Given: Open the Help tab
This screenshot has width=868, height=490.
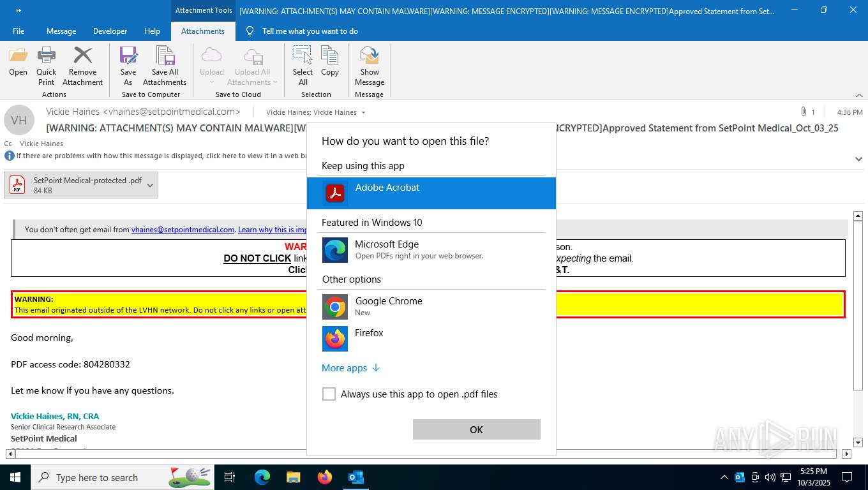Looking at the screenshot, I should pos(152,31).
